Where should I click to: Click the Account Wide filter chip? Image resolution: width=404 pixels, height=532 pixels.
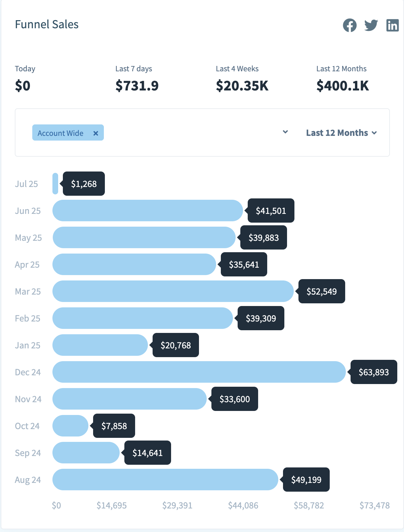pyautogui.click(x=60, y=133)
